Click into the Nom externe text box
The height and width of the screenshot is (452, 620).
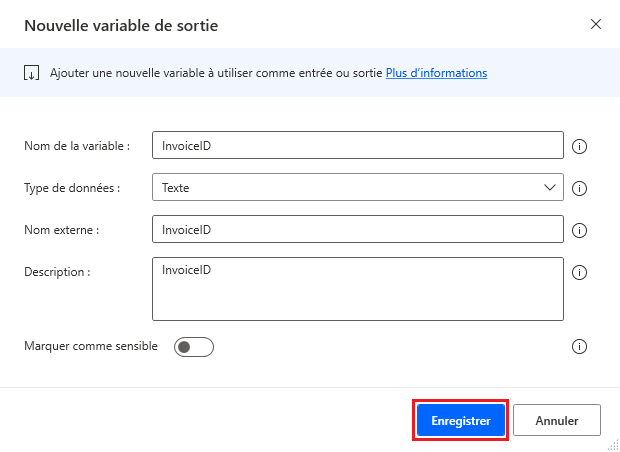point(357,230)
